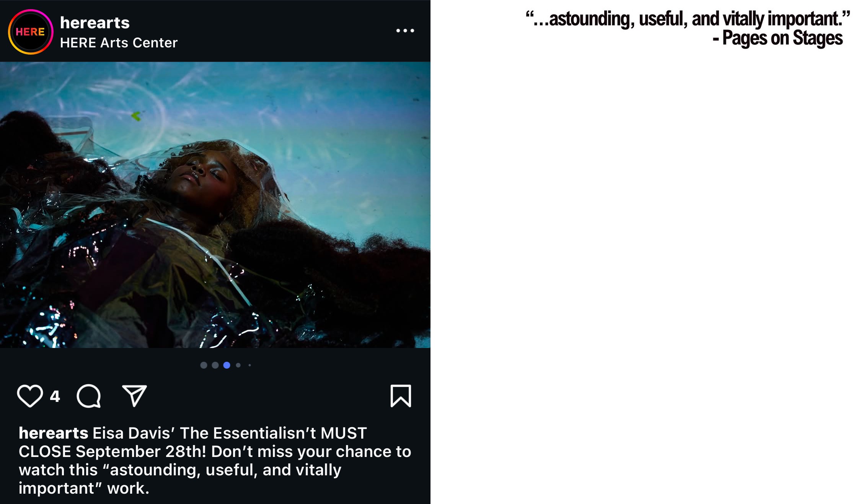Click the HERE Arts Center subtitle
Screen dimensions: 861x504
pyautogui.click(x=119, y=43)
